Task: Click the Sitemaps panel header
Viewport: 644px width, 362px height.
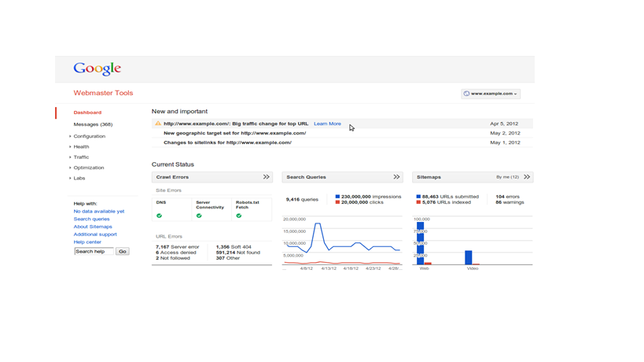Action: click(473, 177)
